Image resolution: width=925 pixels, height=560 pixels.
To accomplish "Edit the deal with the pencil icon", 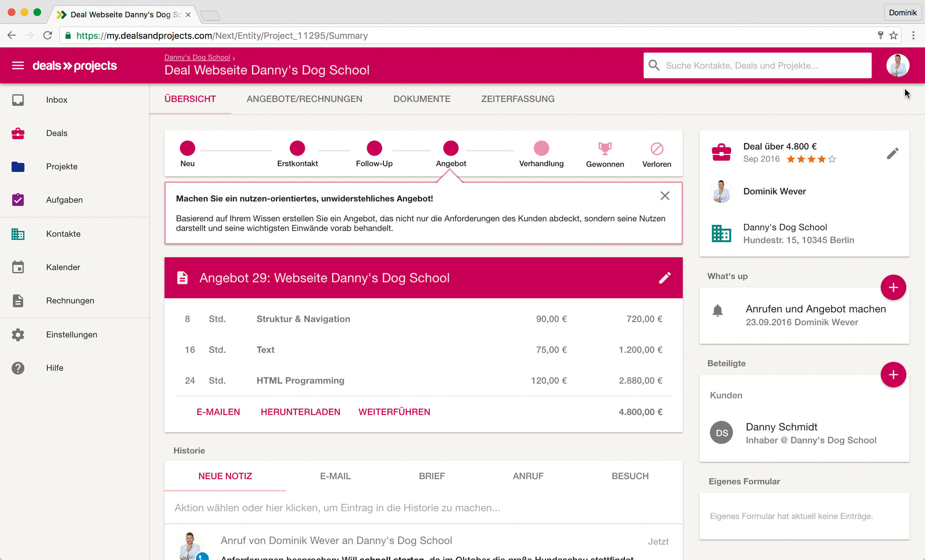I will click(892, 153).
